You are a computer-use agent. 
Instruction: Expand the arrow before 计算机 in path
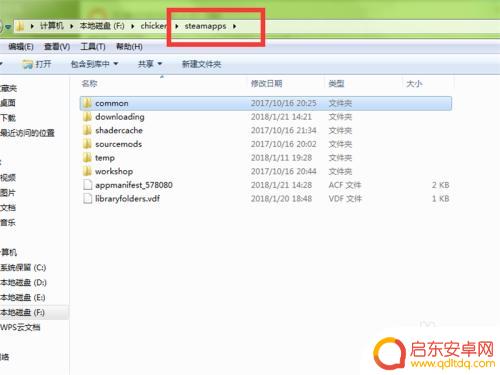click(x=32, y=26)
